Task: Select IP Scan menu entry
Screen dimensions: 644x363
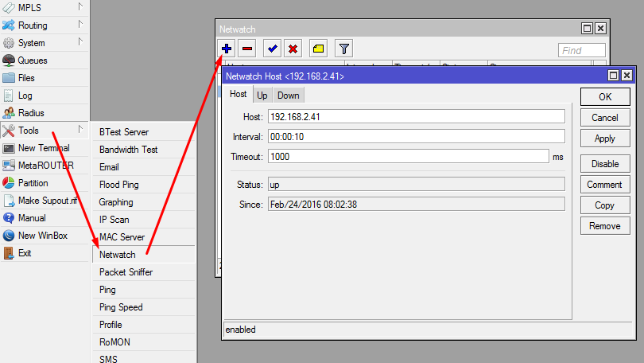Action: click(x=143, y=220)
